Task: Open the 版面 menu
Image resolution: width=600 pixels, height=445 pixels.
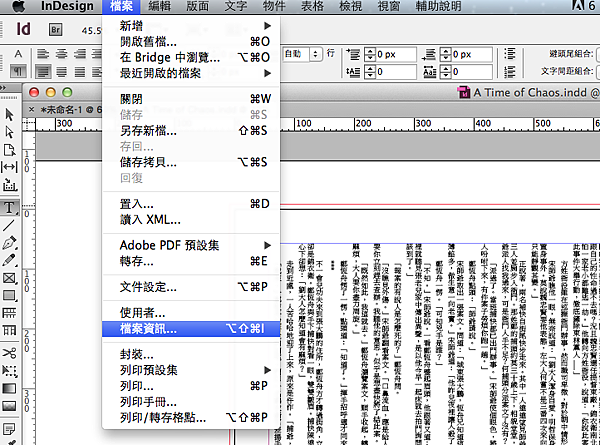Action: click(198, 6)
